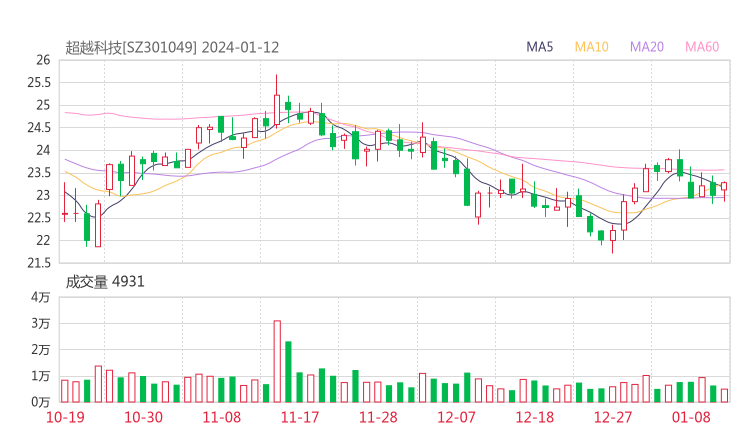This screenshot has width=740, height=440.
Task: Click the 25.5 price axis label
Action: 39,83
